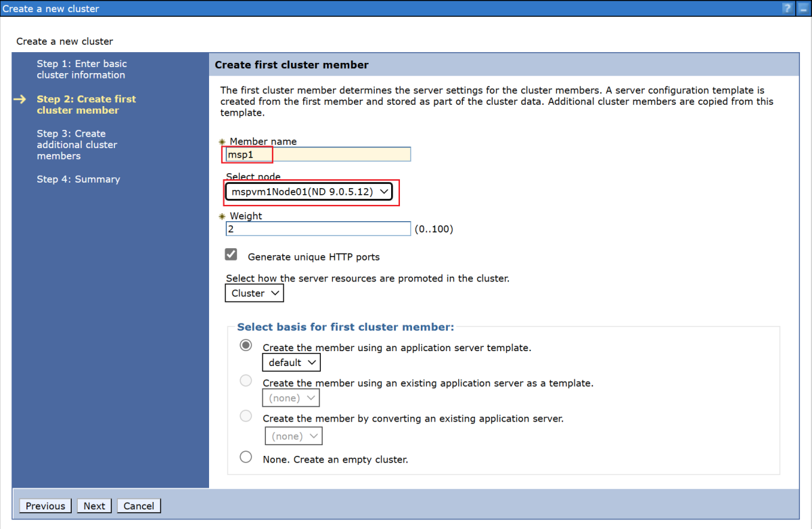Screen dimensions: 812x529
Task: Toggle the Generate unique HTTP ports checkbox
Action: tap(231, 254)
